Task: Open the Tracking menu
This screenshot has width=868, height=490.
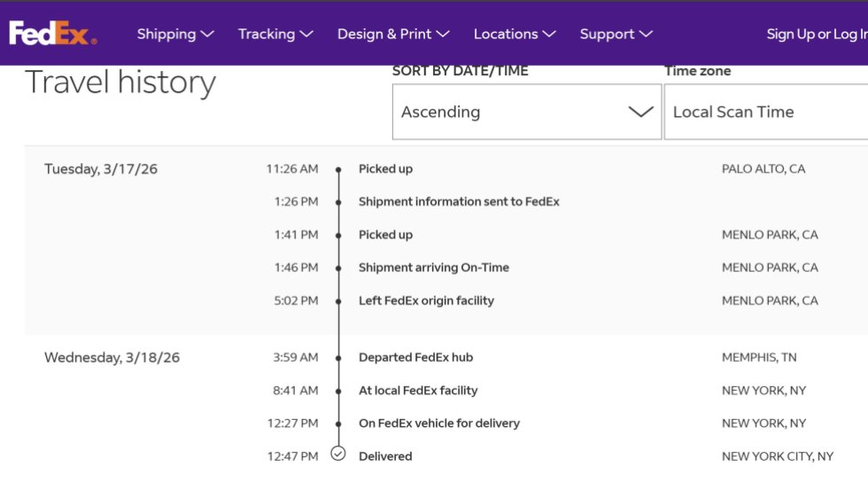Action: click(x=275, y=34)
